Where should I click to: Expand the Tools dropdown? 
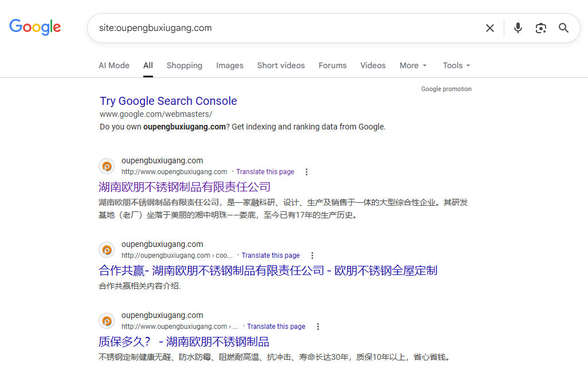click(x=456, y=65)
